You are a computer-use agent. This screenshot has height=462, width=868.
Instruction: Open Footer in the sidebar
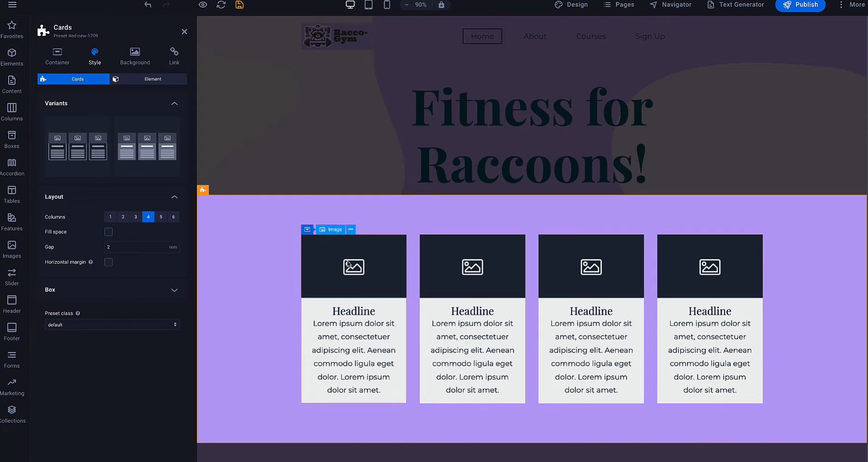pos(12,332)
